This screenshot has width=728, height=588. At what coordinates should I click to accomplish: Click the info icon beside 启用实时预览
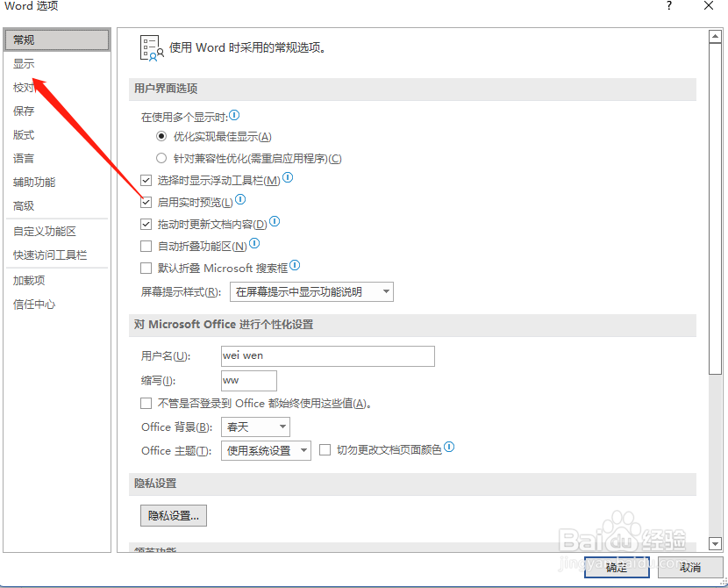coord(240,199)
